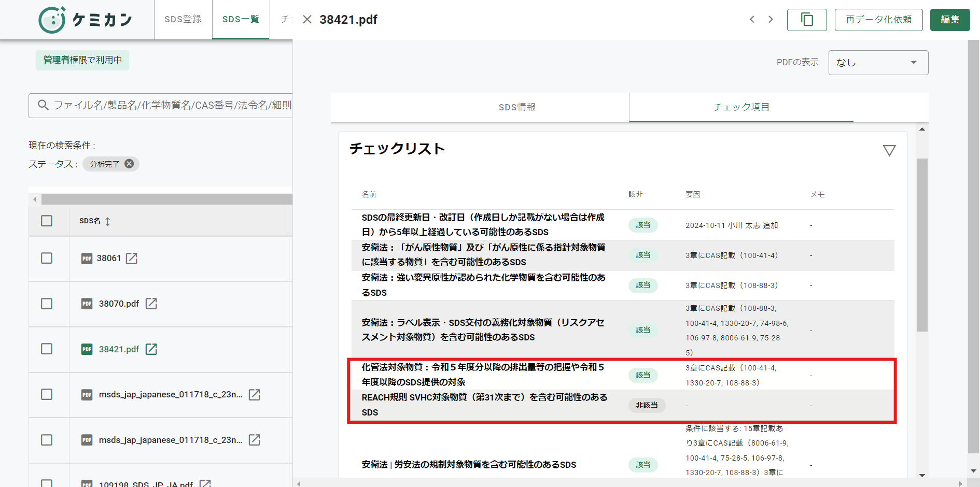
Task: Open the SDS登録 tab
Action: tap(183, 20)
